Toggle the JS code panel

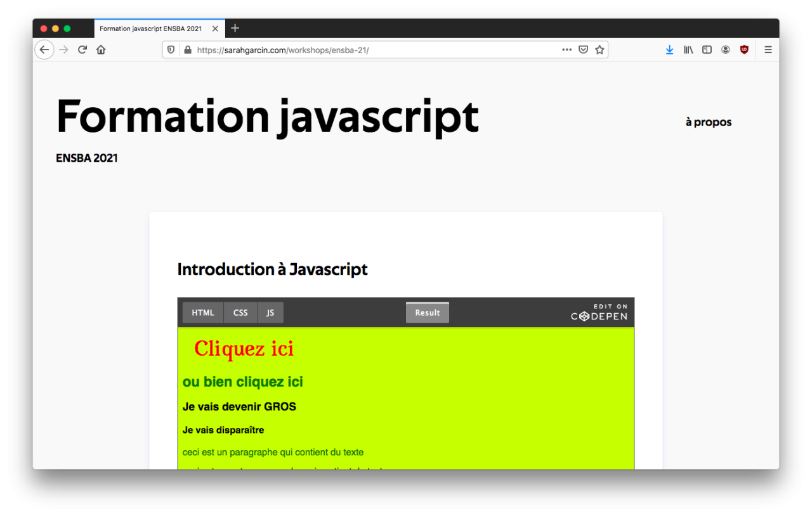(x=270, y=313)
